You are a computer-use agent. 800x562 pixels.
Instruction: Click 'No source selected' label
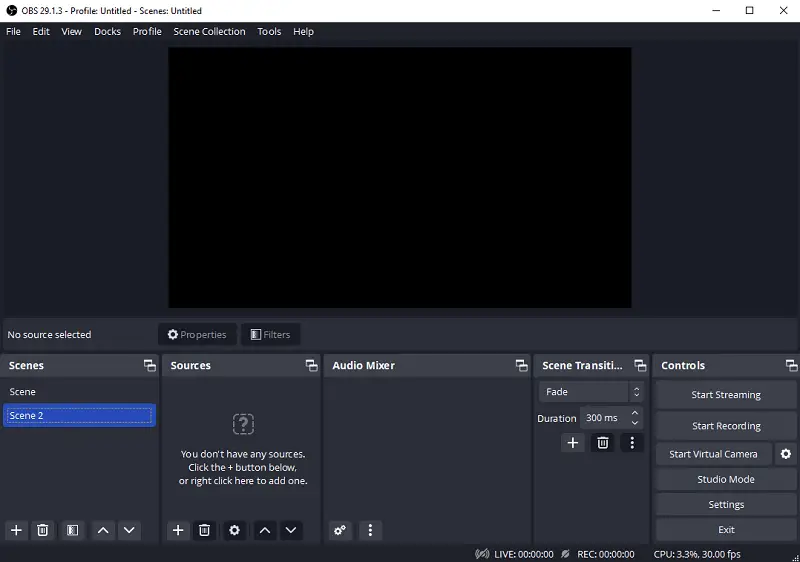click(49, 335)
